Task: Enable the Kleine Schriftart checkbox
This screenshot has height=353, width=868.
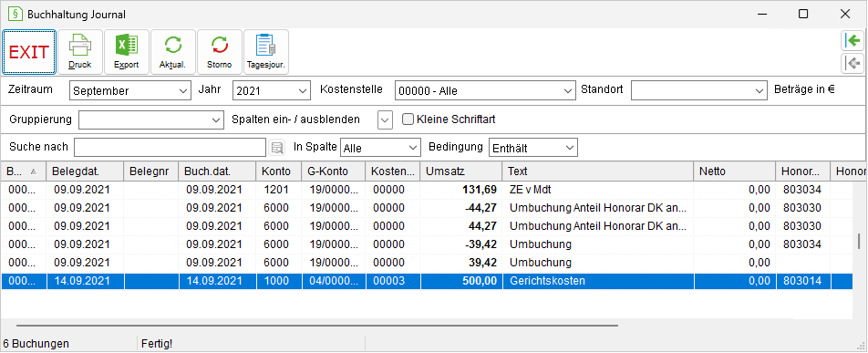Action: 408,119
